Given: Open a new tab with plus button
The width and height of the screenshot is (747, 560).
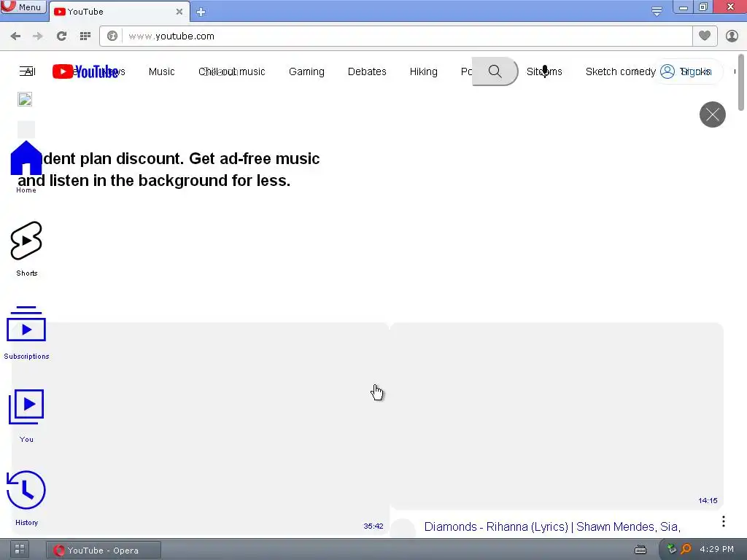Looking at the screenshot, I should pyautogui.click(x=201, y=12).
